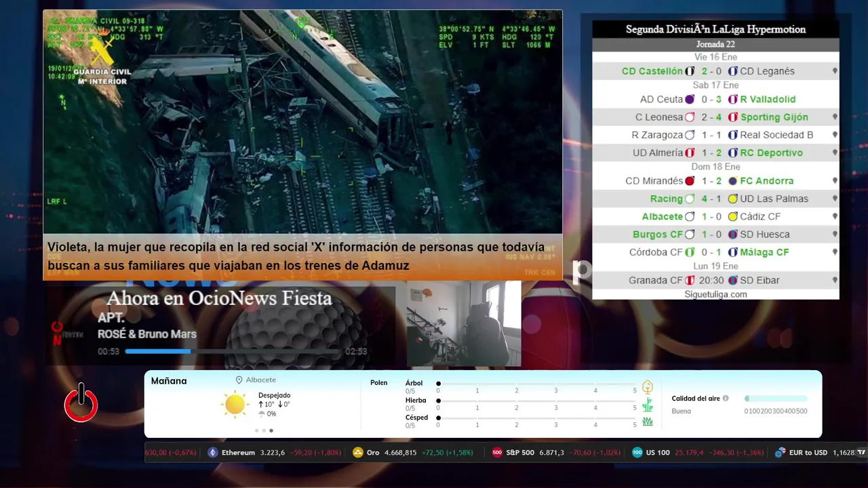Click the info icon beside Calidad del aire
This screenshot has width=868, height=488.
[726, 399]
